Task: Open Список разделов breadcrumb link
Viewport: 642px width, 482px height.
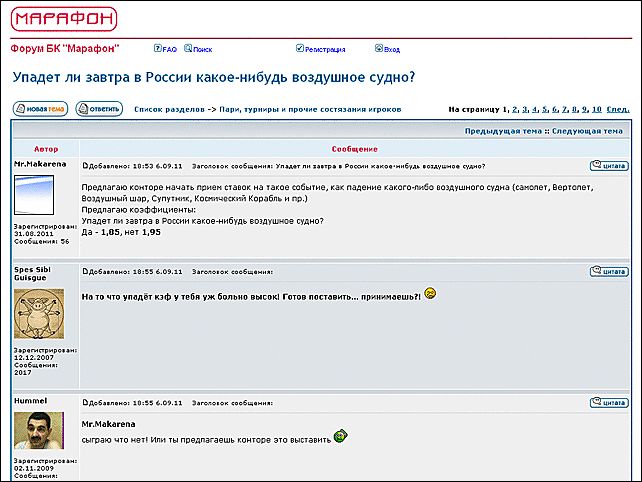Action: [169, 108]
